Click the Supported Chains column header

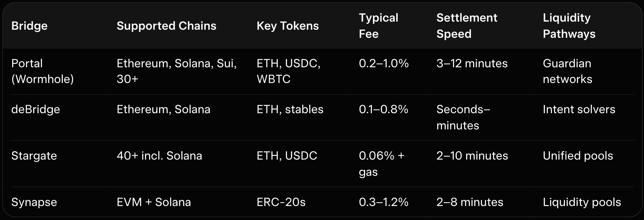click(166, 26)
